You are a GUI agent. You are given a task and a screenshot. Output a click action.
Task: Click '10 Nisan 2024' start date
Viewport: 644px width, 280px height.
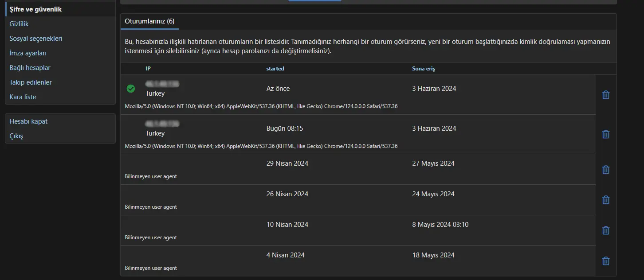pyautogui.click(x=287, y=225)
